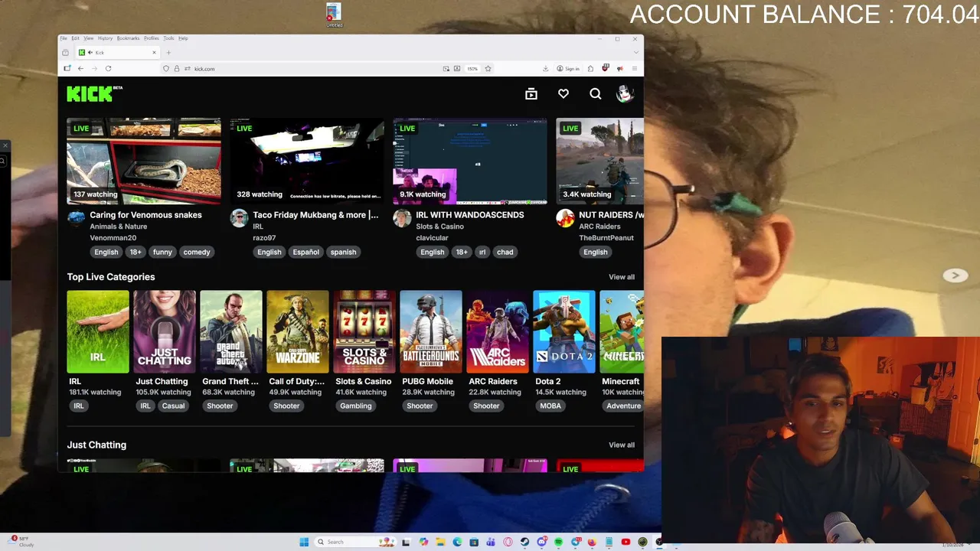Select the Kick browser tab

tap(117, 52)
